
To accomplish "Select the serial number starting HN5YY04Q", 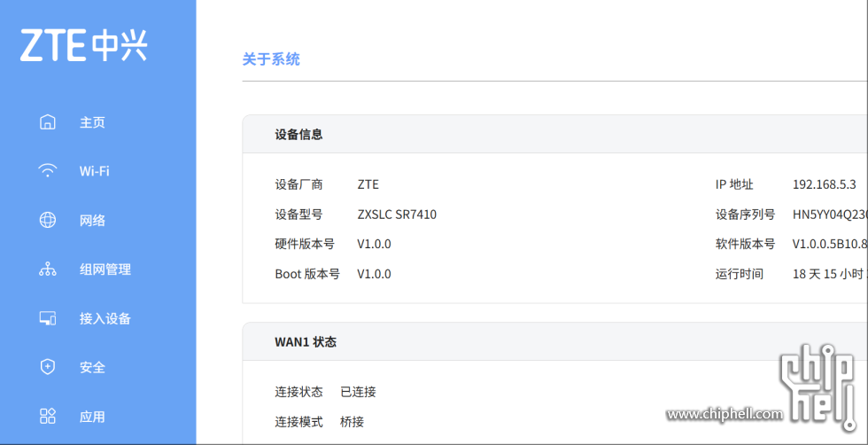I will pos(830,215).
